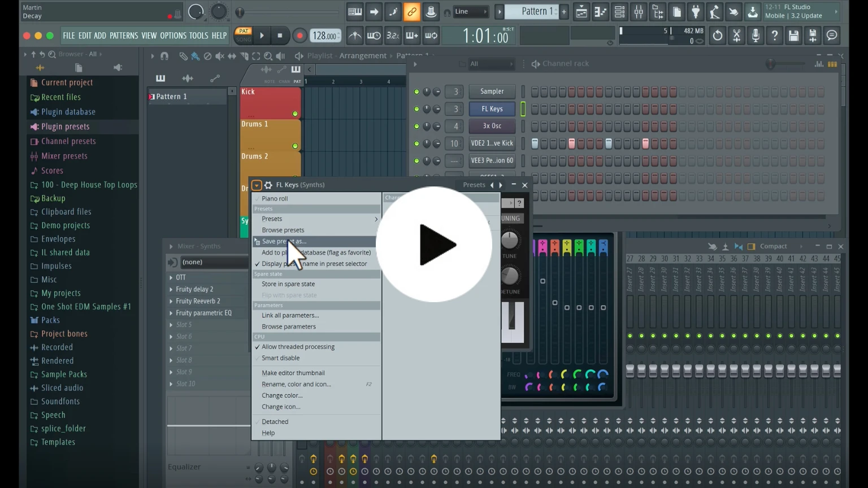Click the orange link-to-controller icon
Screen dimensions: 868x488
pos(412,12)
